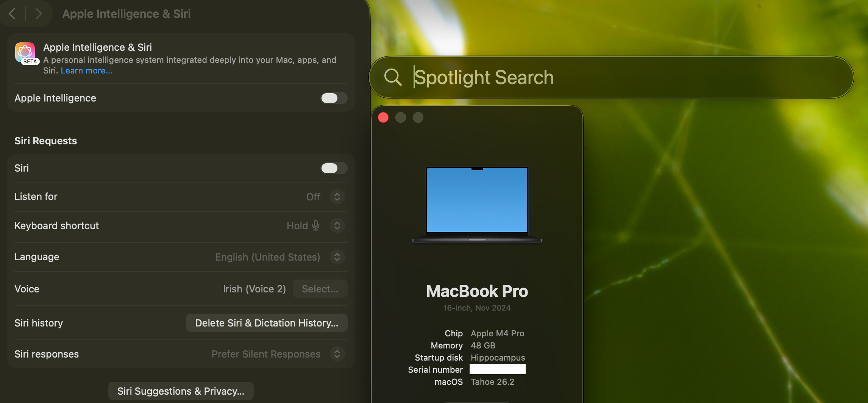Open the Listen for dropdown
The height and width of the screenshot is (403, 868).
(x=337, y=197)
